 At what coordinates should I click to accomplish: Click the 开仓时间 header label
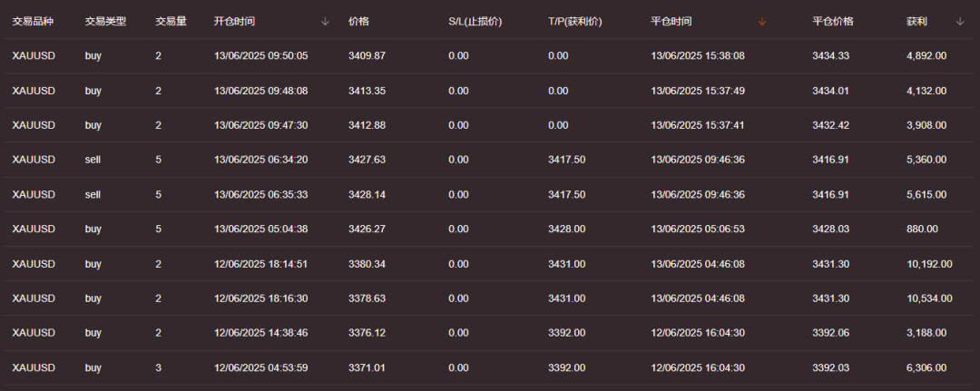[x=234, y=21]
